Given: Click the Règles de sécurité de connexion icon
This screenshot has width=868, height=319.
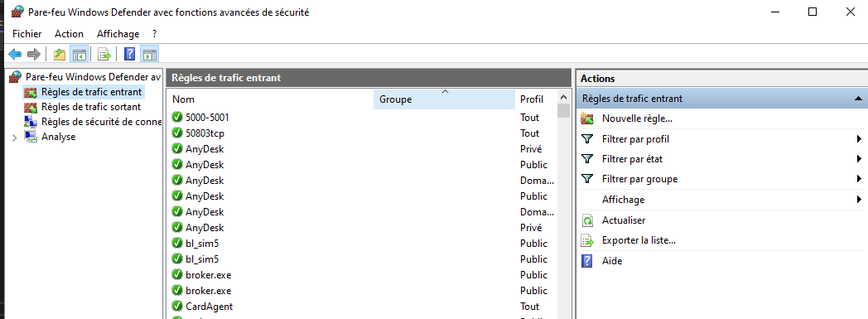Looking at the screenshot, I should tap(31, 122).
